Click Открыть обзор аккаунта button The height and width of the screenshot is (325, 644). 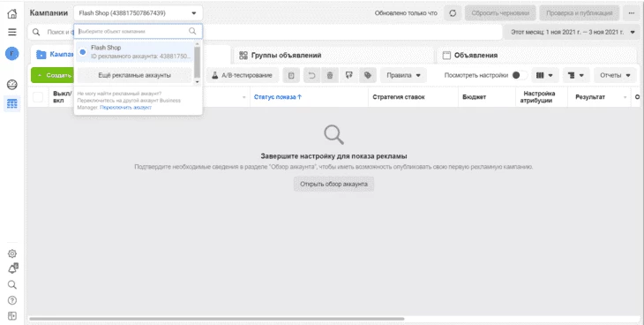[333, 184]
